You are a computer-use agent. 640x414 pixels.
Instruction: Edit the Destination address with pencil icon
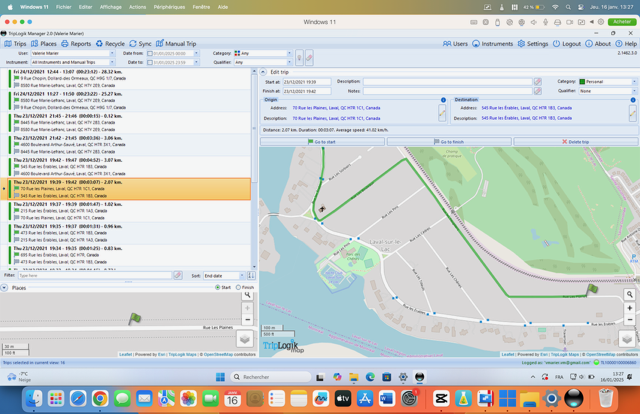tap(632, 113)
